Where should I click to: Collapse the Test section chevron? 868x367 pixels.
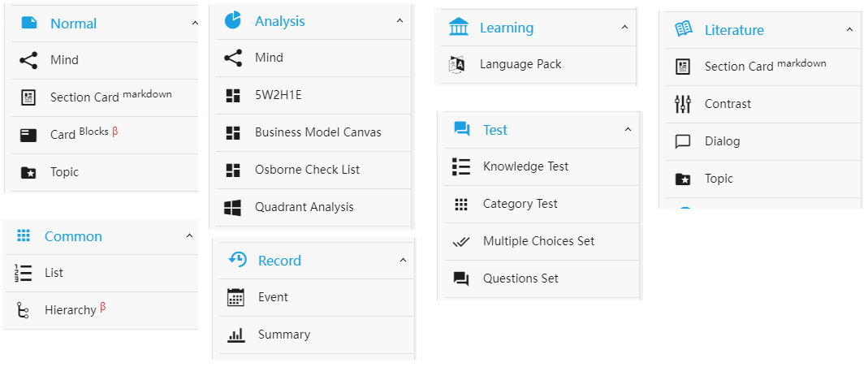pos(628,130)
